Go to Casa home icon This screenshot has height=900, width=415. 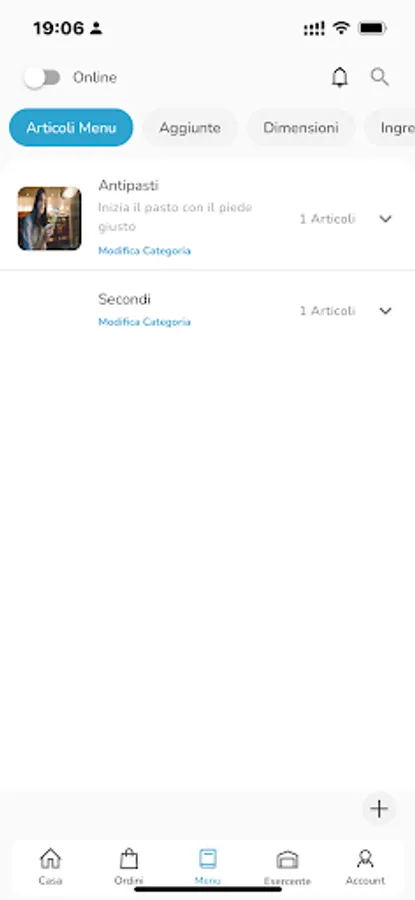50,859
